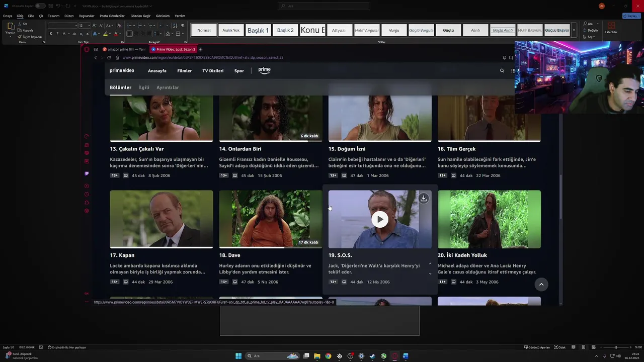This screenshot has height=362, width=644.
Task: Turn on the Otomatik Kaydet switch
Action: [40, 6]
